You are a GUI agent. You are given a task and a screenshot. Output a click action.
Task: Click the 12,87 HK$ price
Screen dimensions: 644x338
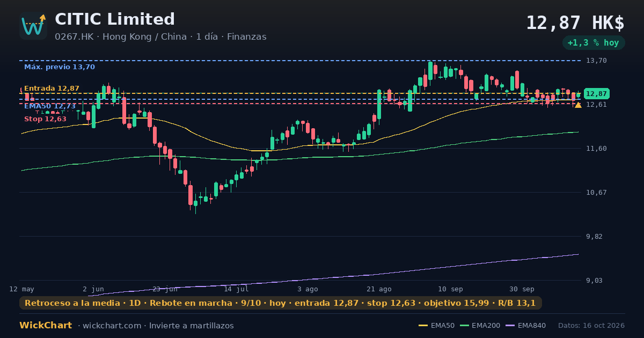pyautogui.click(x=575, y=23)
